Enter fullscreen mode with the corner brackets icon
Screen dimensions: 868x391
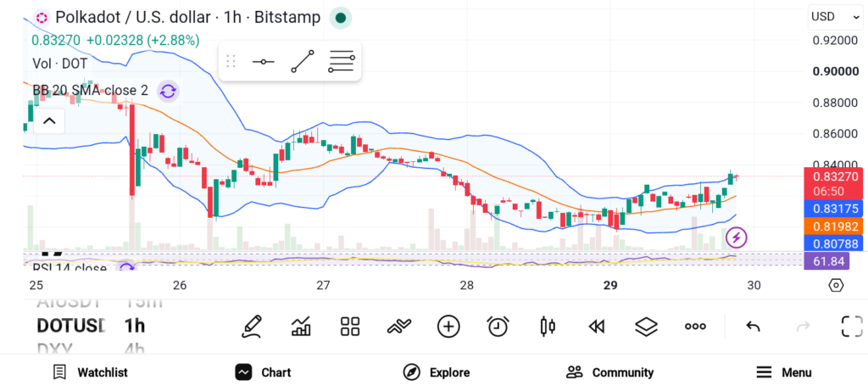[x=852, y=327]
